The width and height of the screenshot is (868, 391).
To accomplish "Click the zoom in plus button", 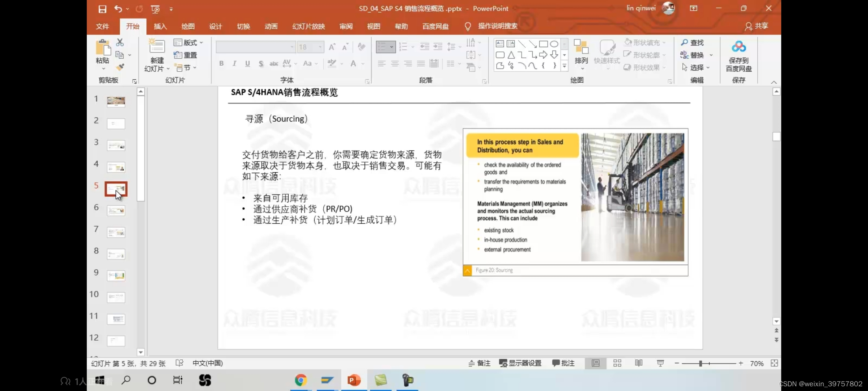I will (x=741, y=363).
